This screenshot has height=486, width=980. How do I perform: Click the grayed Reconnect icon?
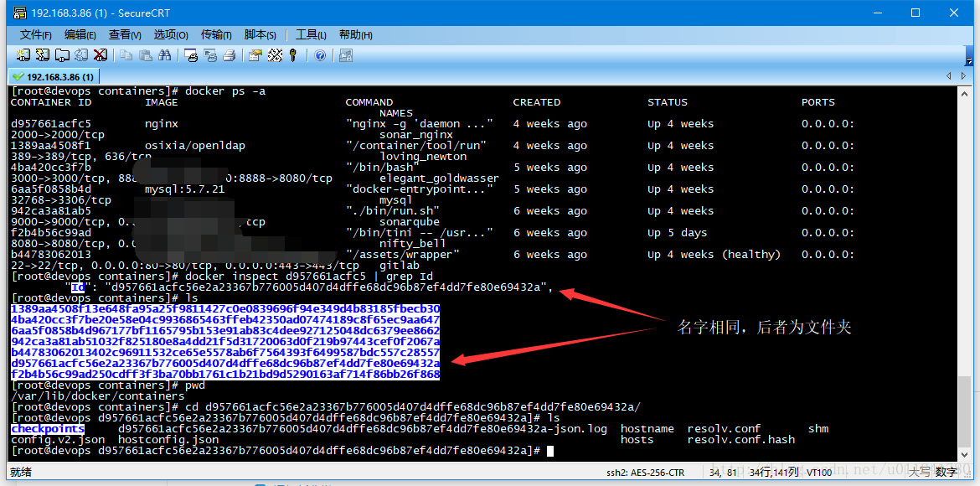point(81,55)
